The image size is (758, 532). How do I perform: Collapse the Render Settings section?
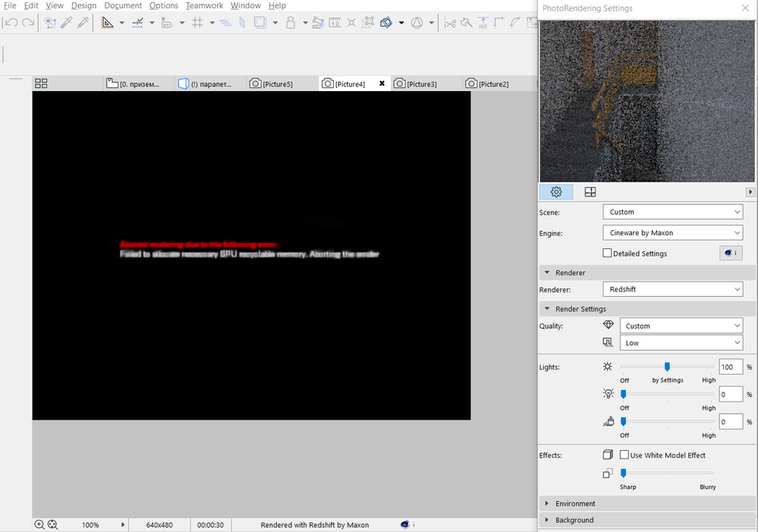point(580,309)
